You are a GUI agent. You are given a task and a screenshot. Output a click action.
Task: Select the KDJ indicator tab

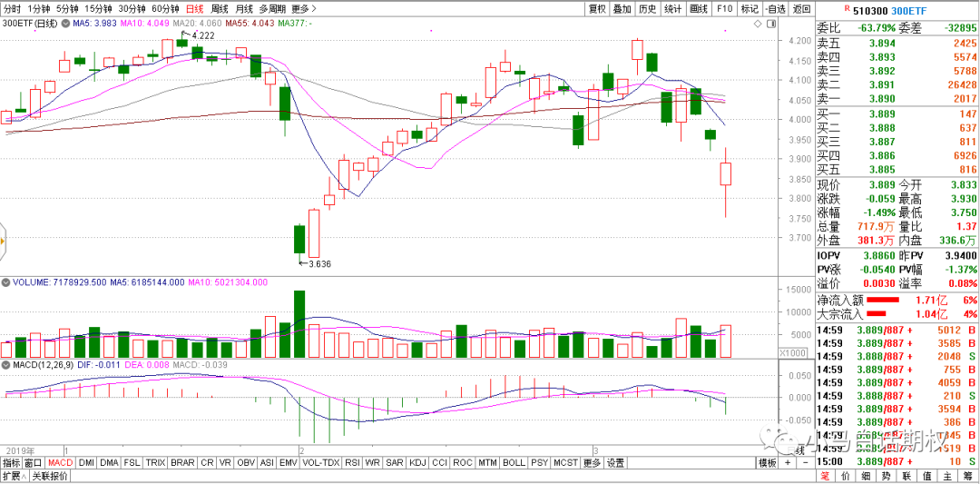(417, 463)
